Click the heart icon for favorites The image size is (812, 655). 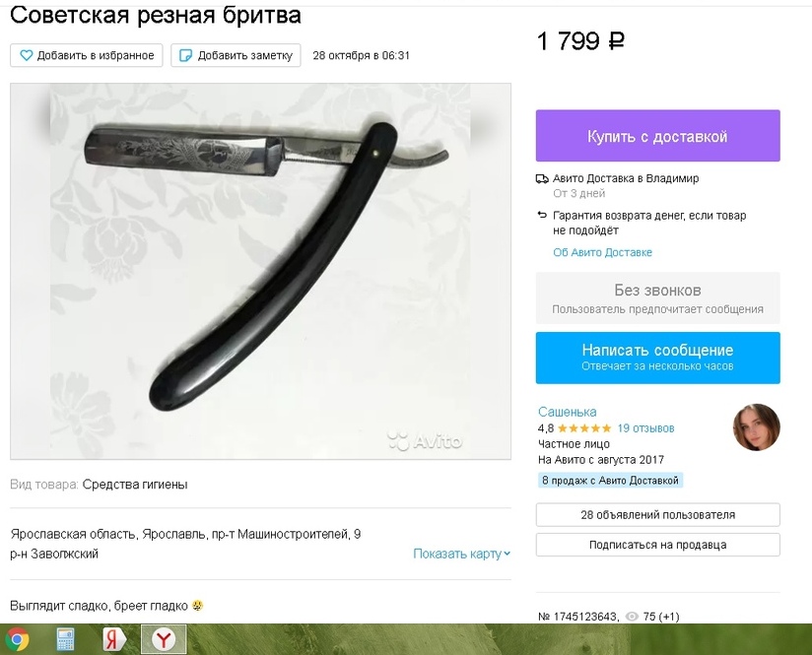(x=26, y=55)
